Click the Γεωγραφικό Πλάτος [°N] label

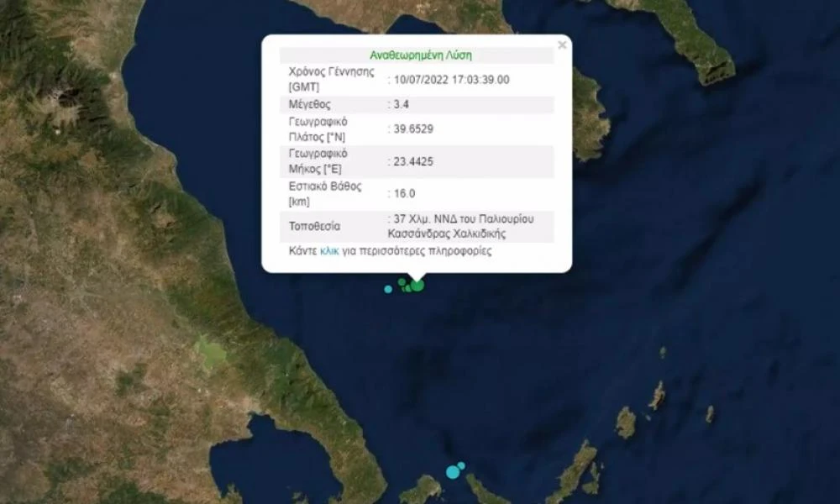(x=318, y=129)
